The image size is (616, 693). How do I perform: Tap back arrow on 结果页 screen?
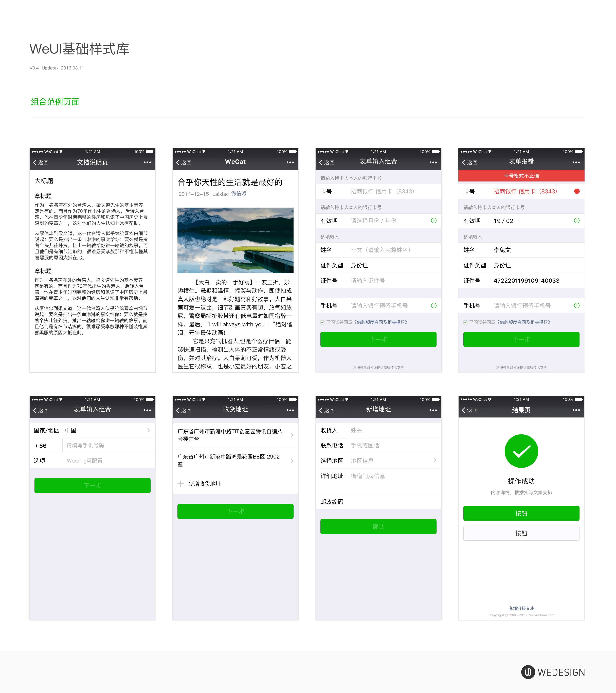click(464, 410)
